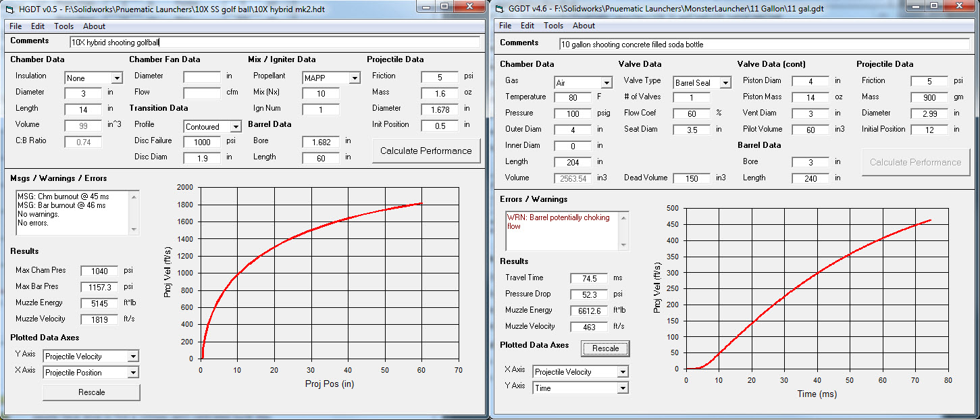Expand the GGDT Y Axis Time dropdown
The height and width of the screenshot is (420, 980).
[x=622, y=388]
